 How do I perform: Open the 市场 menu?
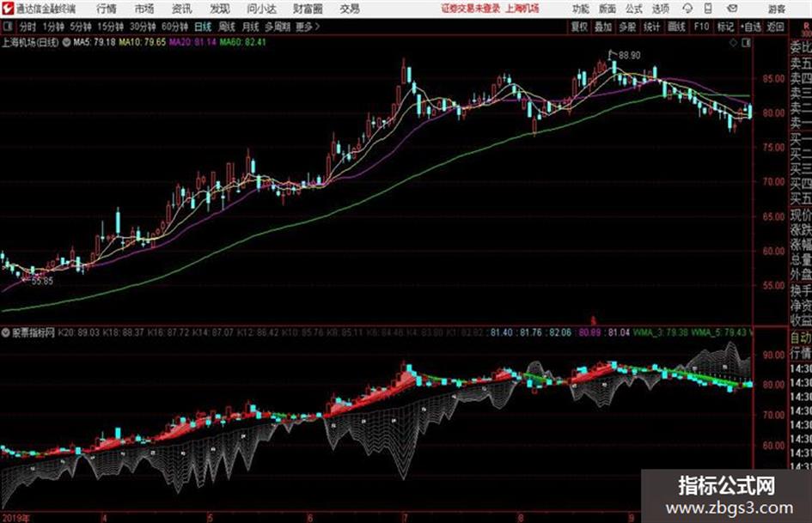click(x=144, y=9)
